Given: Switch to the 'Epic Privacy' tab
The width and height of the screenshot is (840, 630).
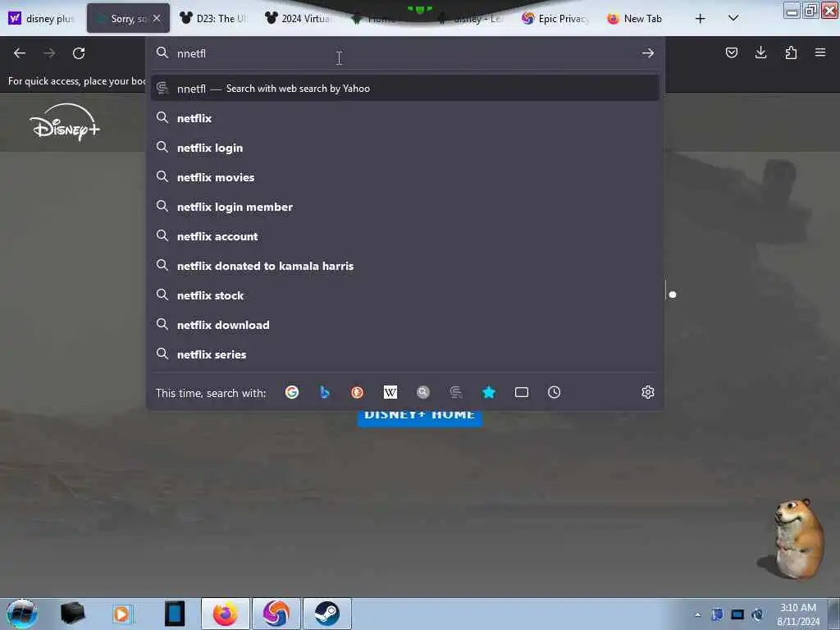Looking at the screenshot, I should pos(555,18).
